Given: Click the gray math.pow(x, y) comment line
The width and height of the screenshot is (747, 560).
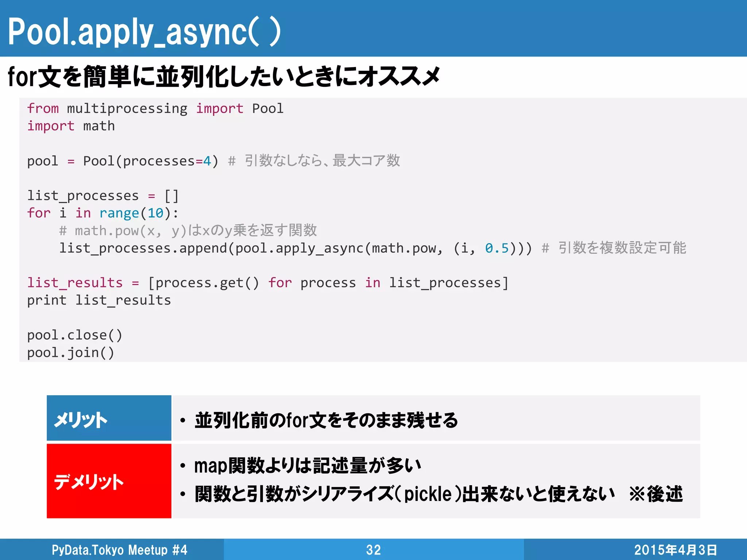Looking at the screenshot, I should (188, 230).
